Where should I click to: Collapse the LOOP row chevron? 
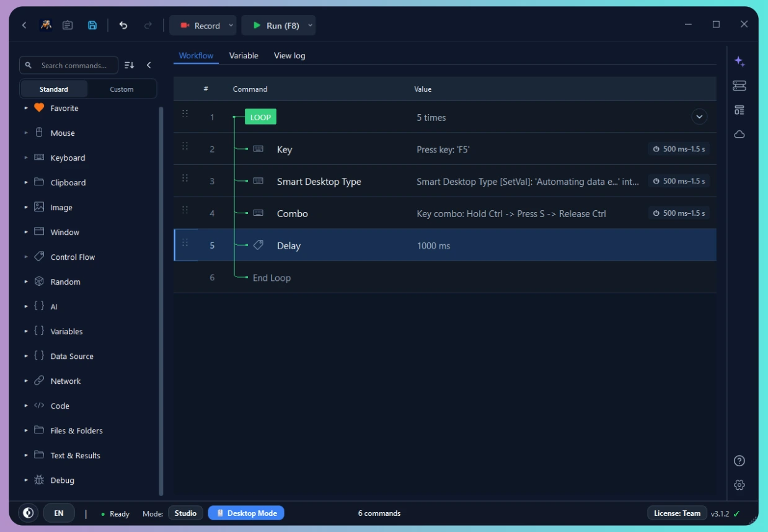tap(699, 117)
